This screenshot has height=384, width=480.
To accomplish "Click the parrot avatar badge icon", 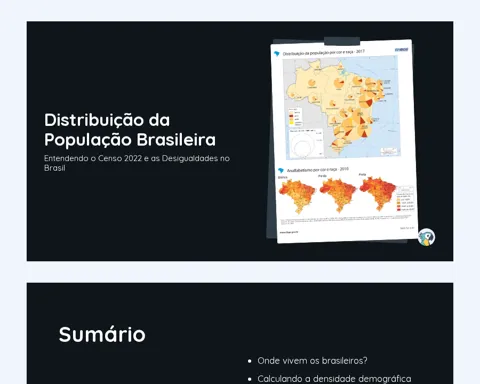I will pyautogui.click(x=426, y=237).
